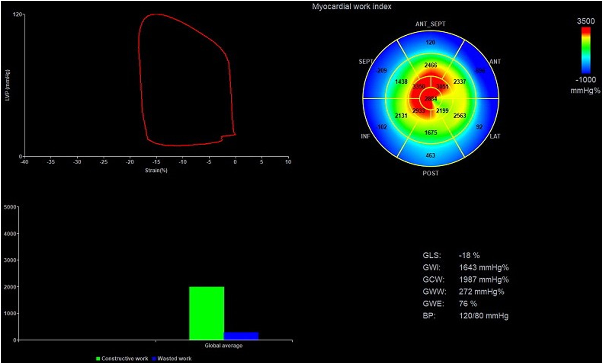Click the Strain(%) axis label
Image resolution: width=603 pixels, height=364 pixels.
pyautogui.click(x=156, y=170)
